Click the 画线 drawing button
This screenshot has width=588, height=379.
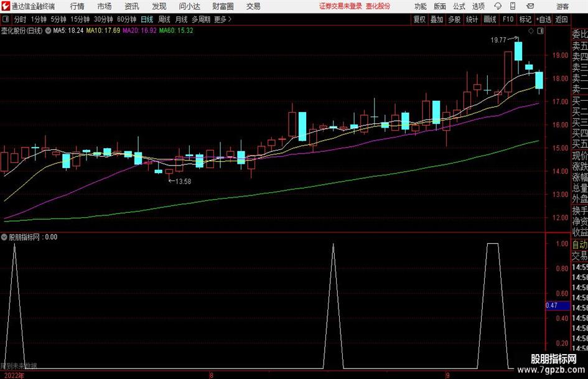(x=490, y=19)
